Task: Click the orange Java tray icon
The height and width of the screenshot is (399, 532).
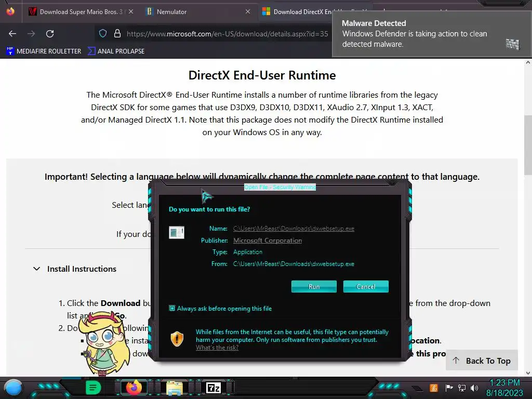Action: coord(433,388)
